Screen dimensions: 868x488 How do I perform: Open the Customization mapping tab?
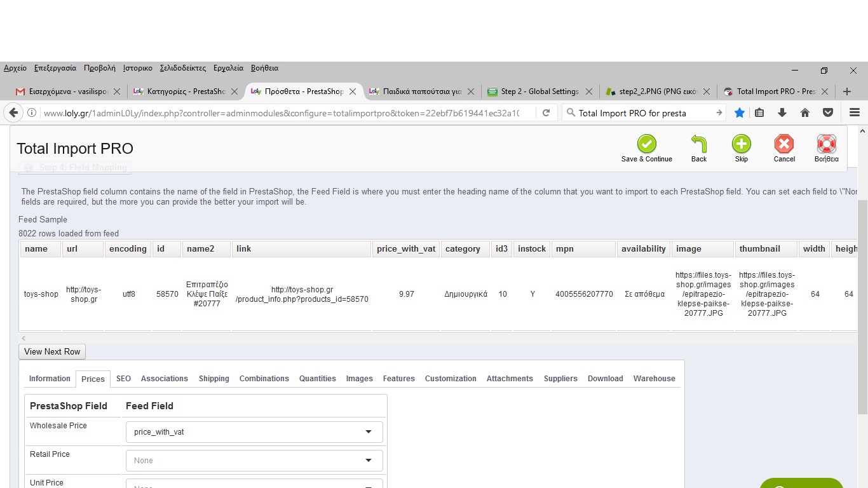pos(451,379)
